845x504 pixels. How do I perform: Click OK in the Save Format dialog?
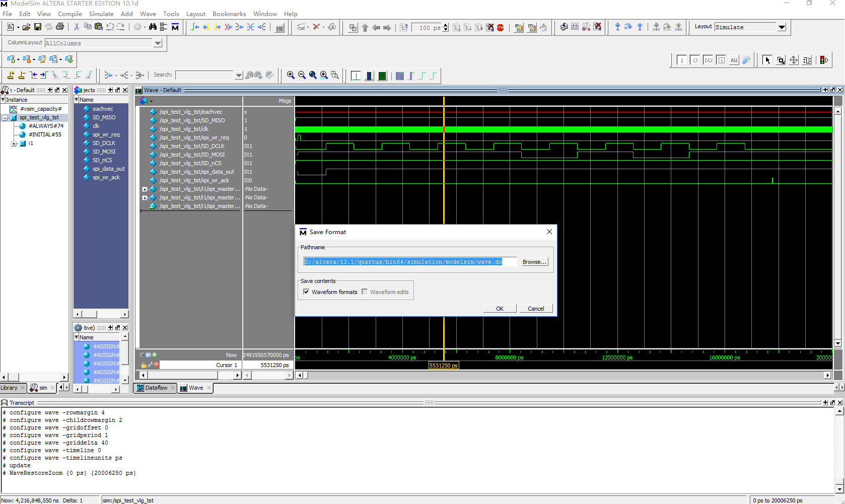pyautogui.click(x=500, y=309)
